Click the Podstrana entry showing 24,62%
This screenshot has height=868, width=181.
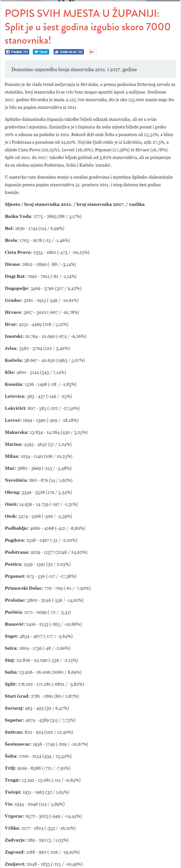point(46,552)
